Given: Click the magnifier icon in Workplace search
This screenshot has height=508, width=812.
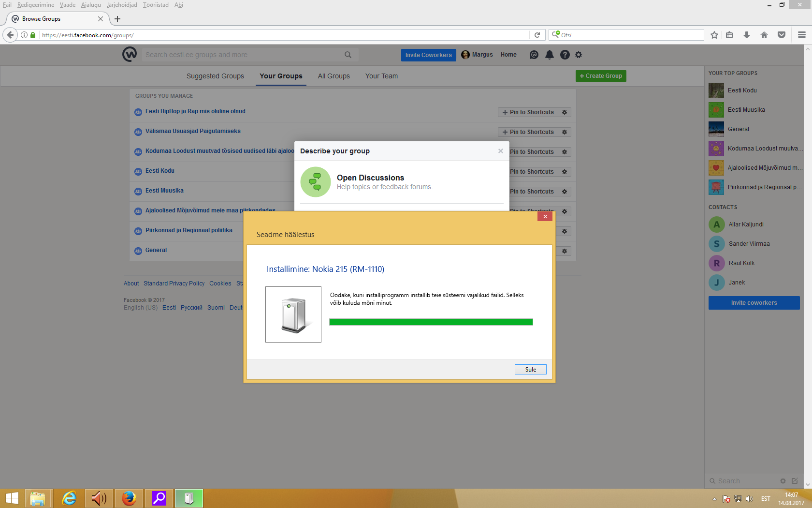Looking at the screenshot, I should (348, 55).
